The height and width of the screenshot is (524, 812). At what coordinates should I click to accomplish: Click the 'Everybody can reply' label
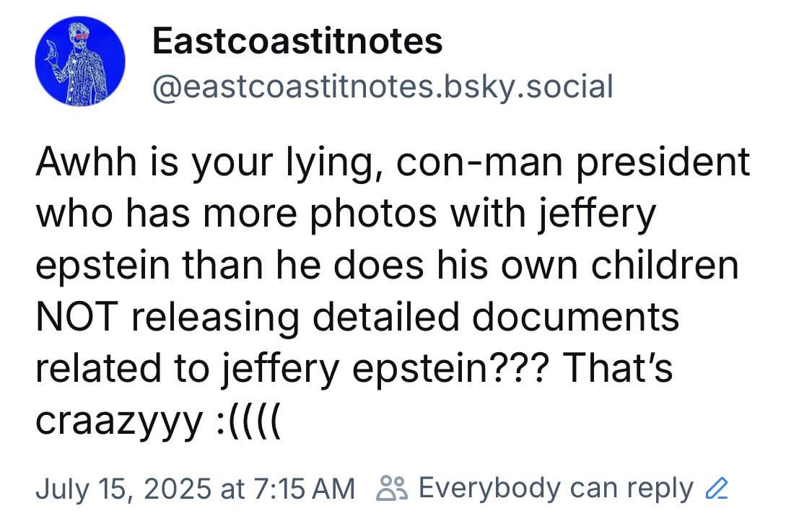click(555, 489)
